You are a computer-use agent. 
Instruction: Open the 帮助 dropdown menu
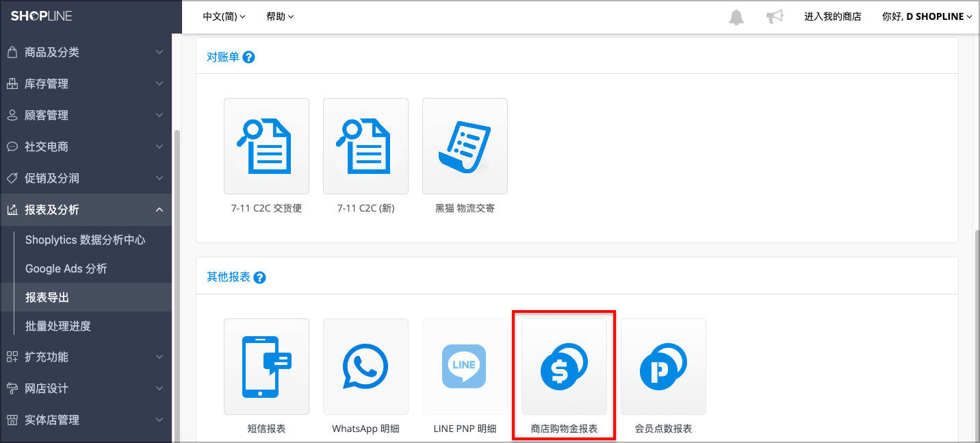point(280,16)
